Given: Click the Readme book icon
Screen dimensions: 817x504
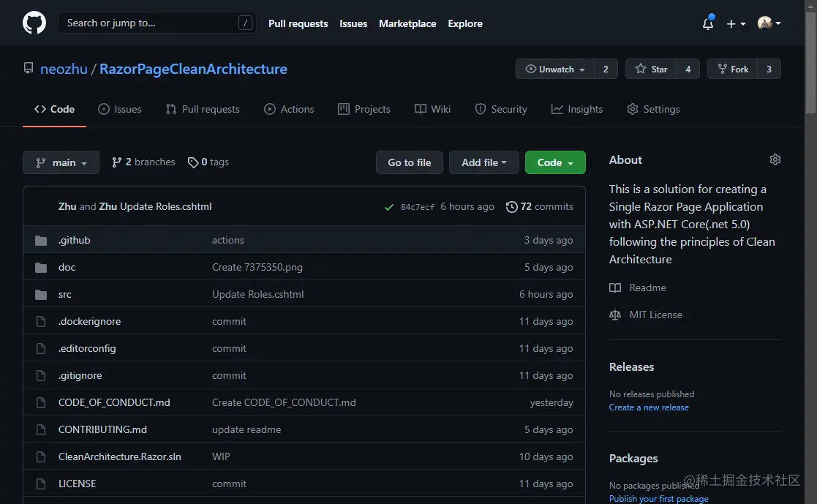Looking at the screenshot, I should (615, 287).
